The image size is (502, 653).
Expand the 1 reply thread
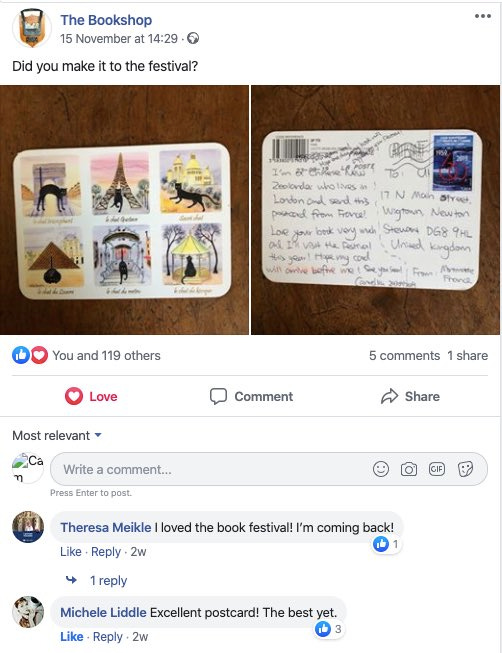(108, 580)
